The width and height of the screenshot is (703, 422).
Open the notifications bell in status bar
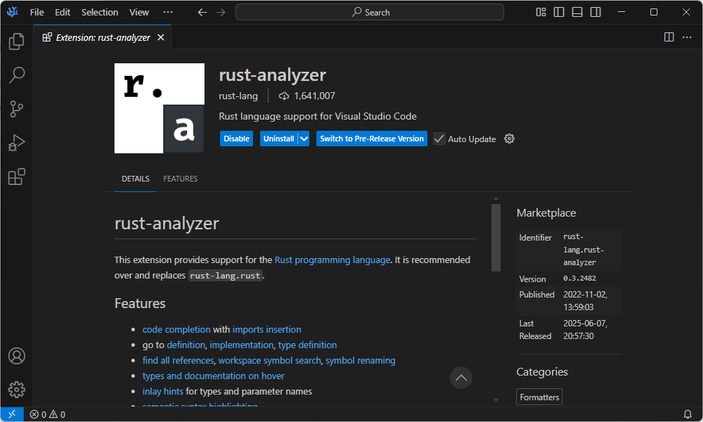[687, 414]
